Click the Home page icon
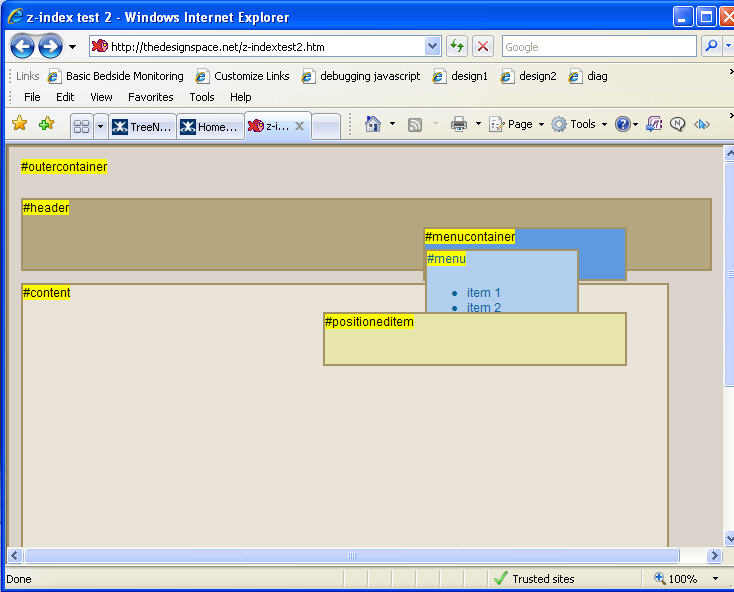 (x=373, y=124)
